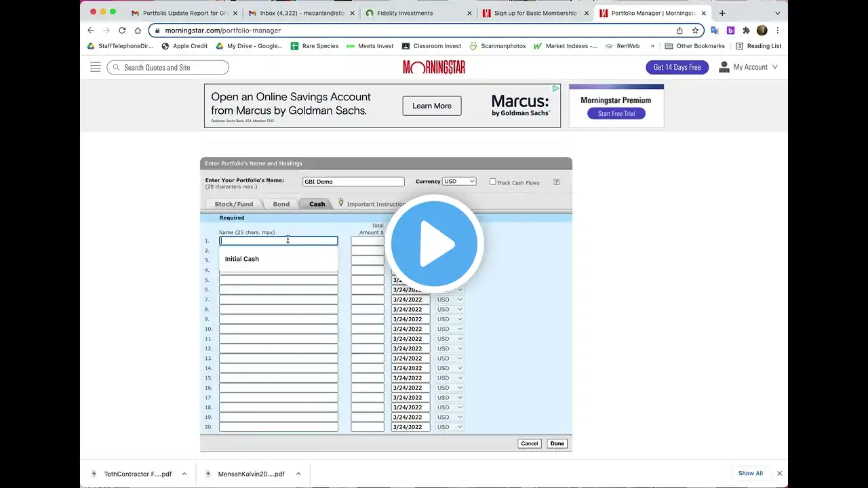
Task: Open the row 13 USD currency dropdown
Action: coord(450,359)
